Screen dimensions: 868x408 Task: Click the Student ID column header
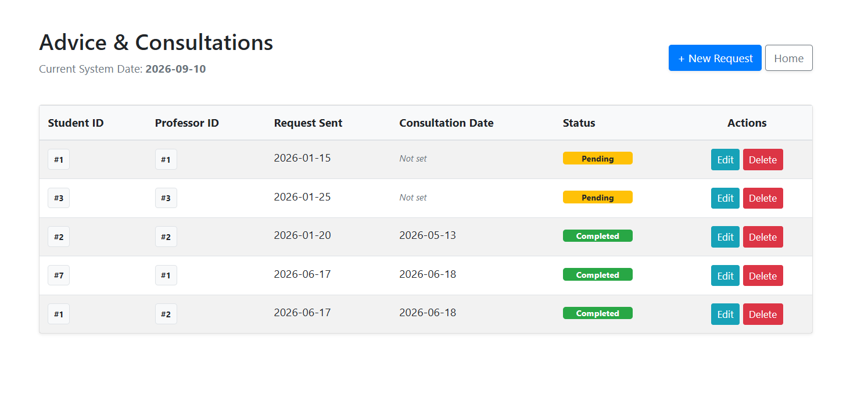[76, 123]
